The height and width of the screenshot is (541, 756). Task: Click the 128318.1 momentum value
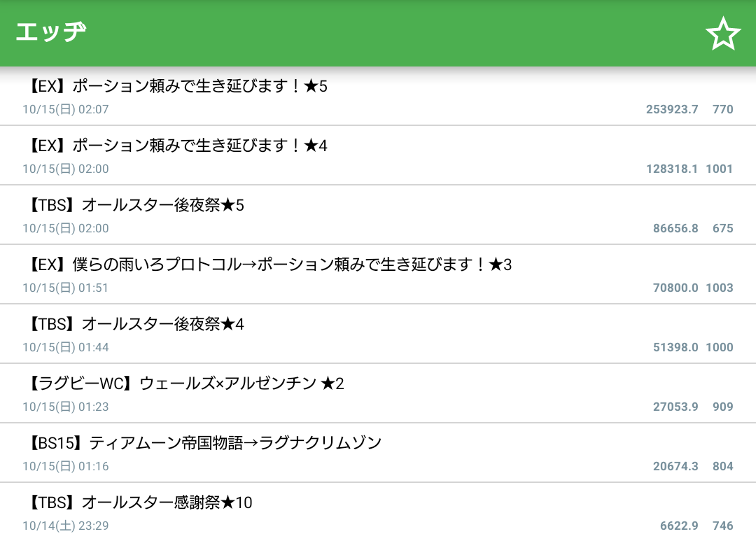(672, 169)
